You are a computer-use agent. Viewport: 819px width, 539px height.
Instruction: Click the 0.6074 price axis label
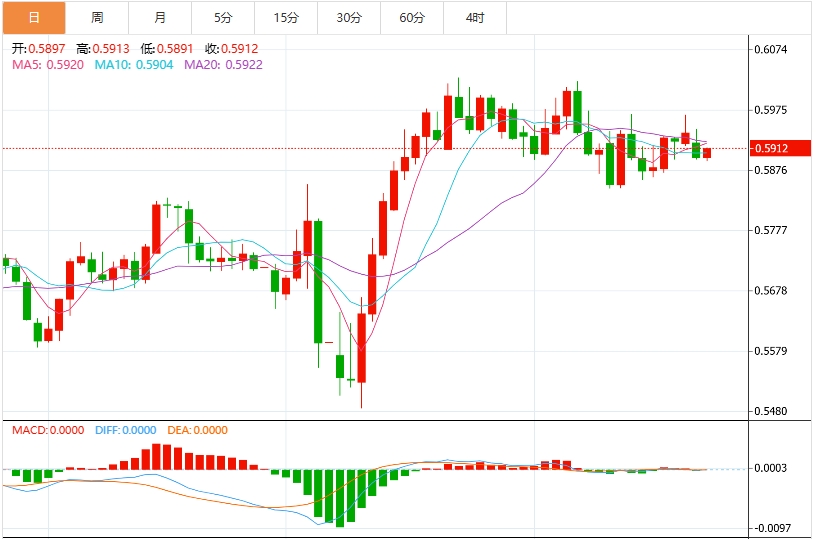pyautogui.click(x=771, y=50)
